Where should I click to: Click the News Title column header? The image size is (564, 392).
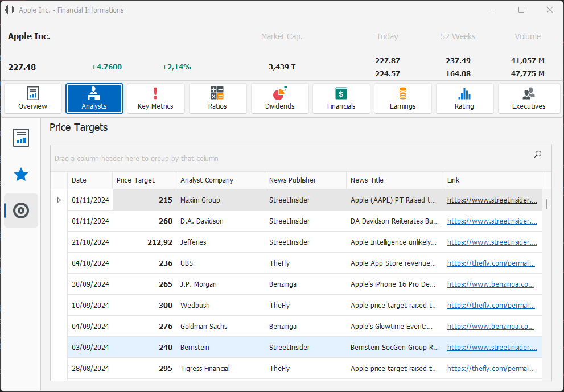(394, 180)
